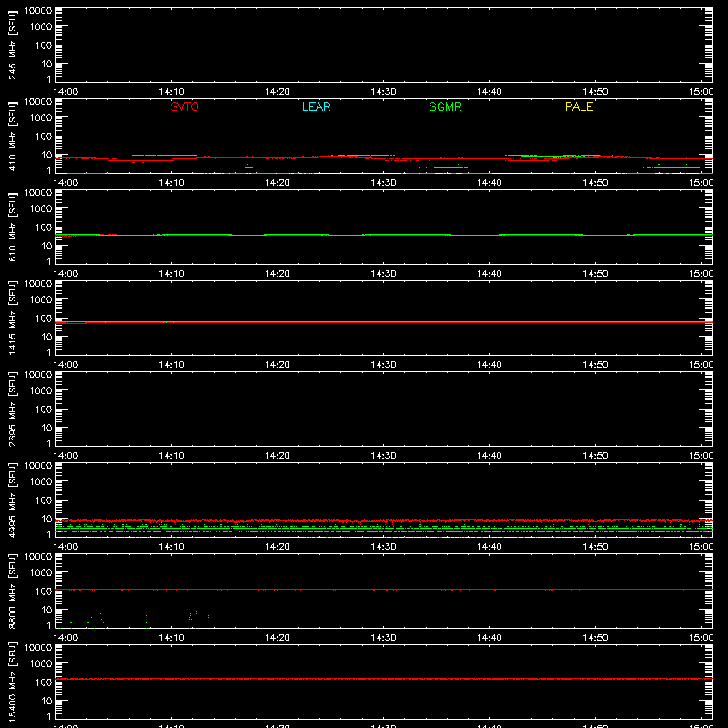Click the 10 tick of the 610 MHz panel

pyautogui.click(x=46, y=246)
